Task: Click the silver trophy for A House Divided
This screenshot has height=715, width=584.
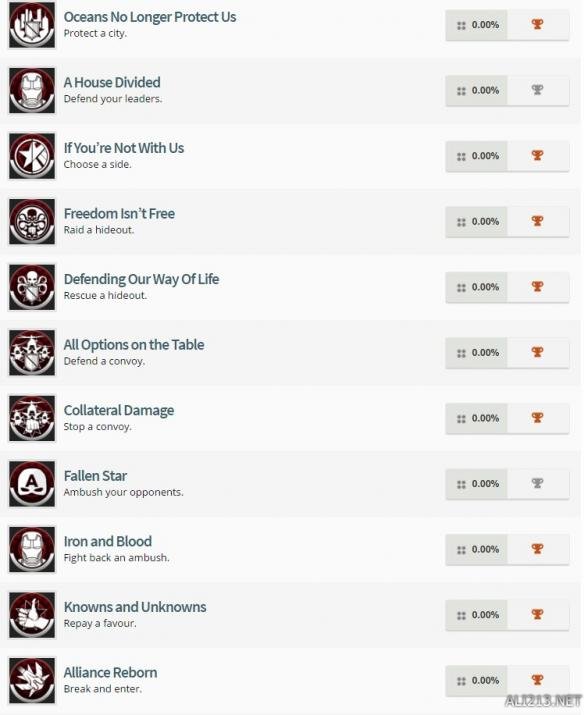Action: tap(537, 90)
